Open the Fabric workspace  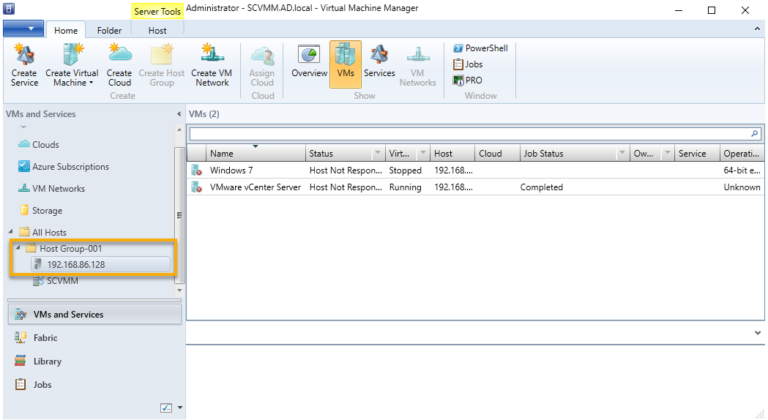(47, 338)
